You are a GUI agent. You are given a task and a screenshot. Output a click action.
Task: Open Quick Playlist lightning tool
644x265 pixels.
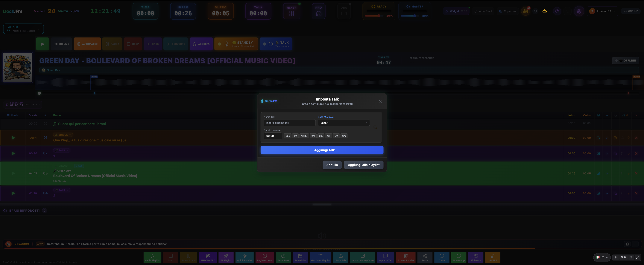244,257
